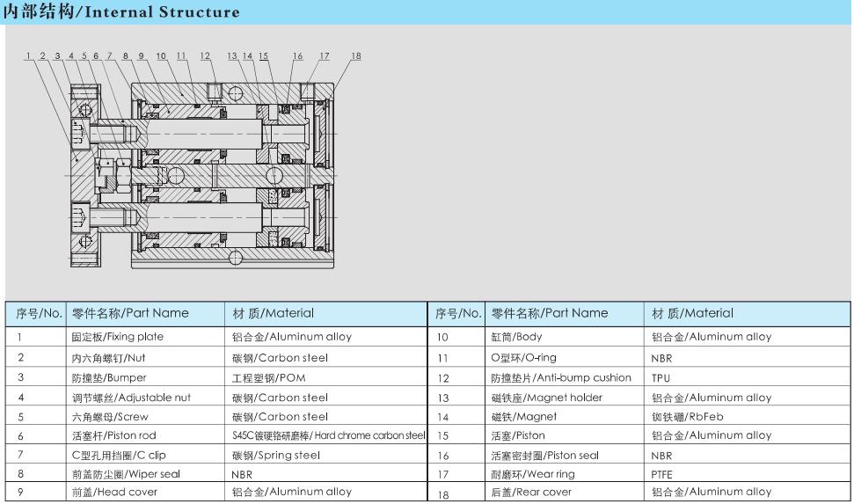Click the cylinder cross-section drawing
This screenshot has height=504, width=854.
(202, 172)
